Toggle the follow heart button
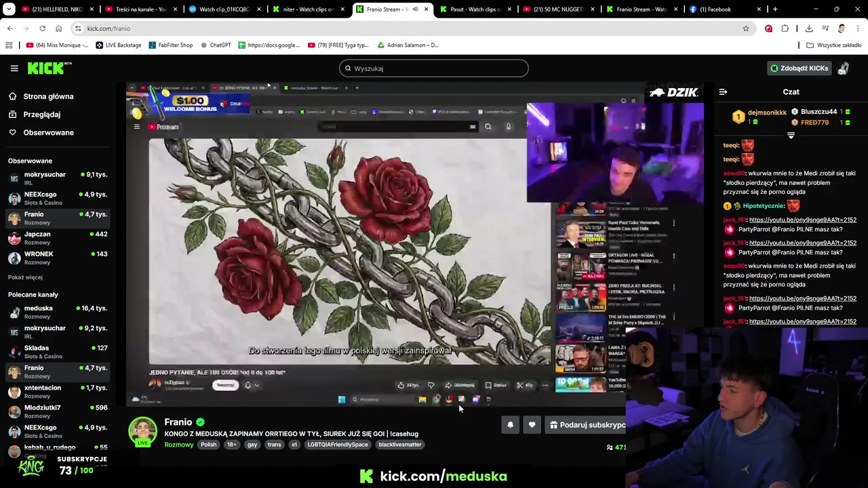The width and height of the screenshot is (868, 488). tap(532, 425)
